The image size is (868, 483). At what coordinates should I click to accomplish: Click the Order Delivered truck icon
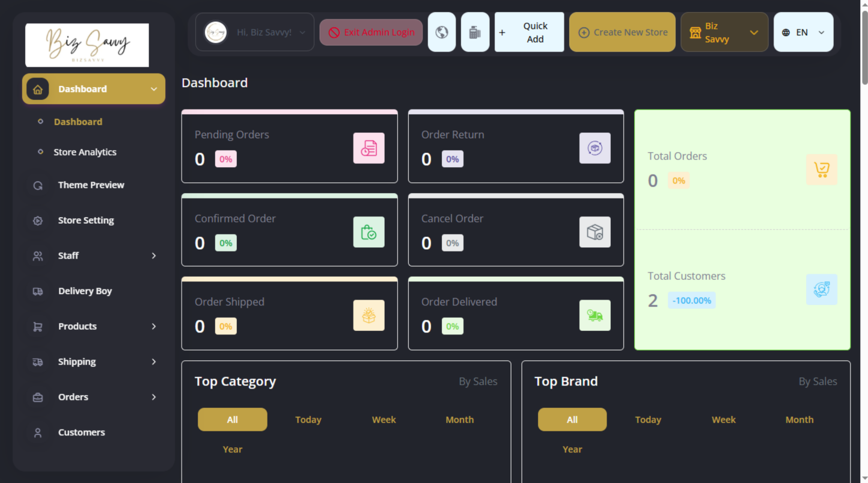(594, 316)
